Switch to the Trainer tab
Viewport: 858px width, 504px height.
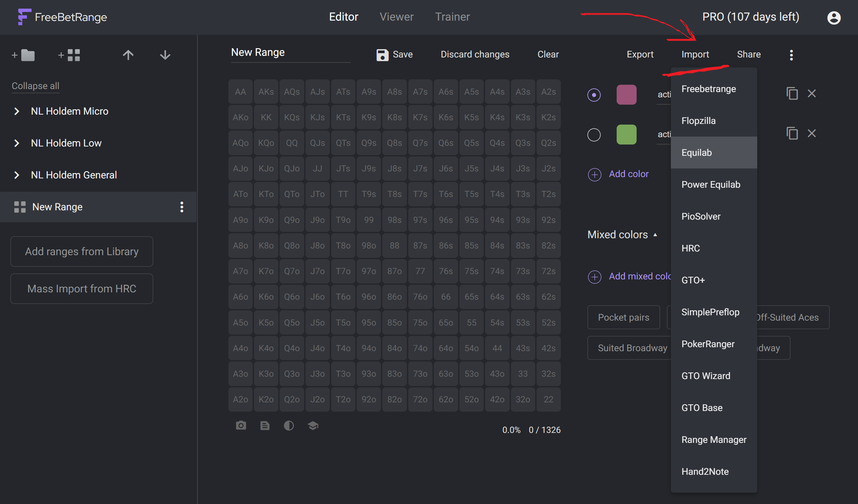tap(452, 17)
